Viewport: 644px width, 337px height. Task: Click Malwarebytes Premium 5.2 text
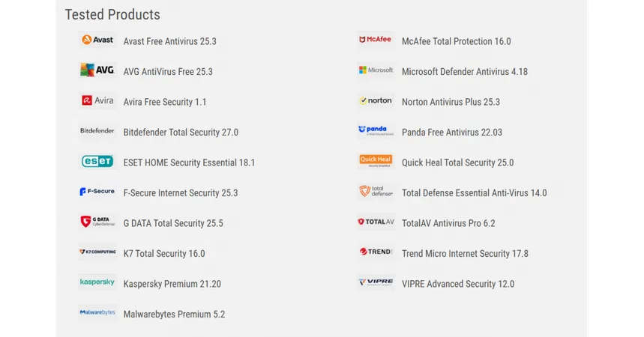[x=174, y=314]
